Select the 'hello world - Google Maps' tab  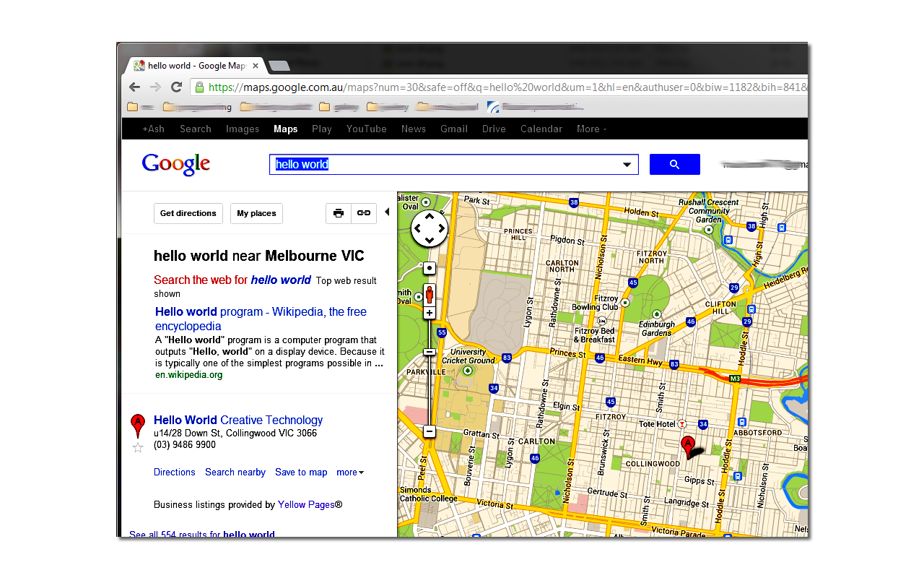pos(193,66)
